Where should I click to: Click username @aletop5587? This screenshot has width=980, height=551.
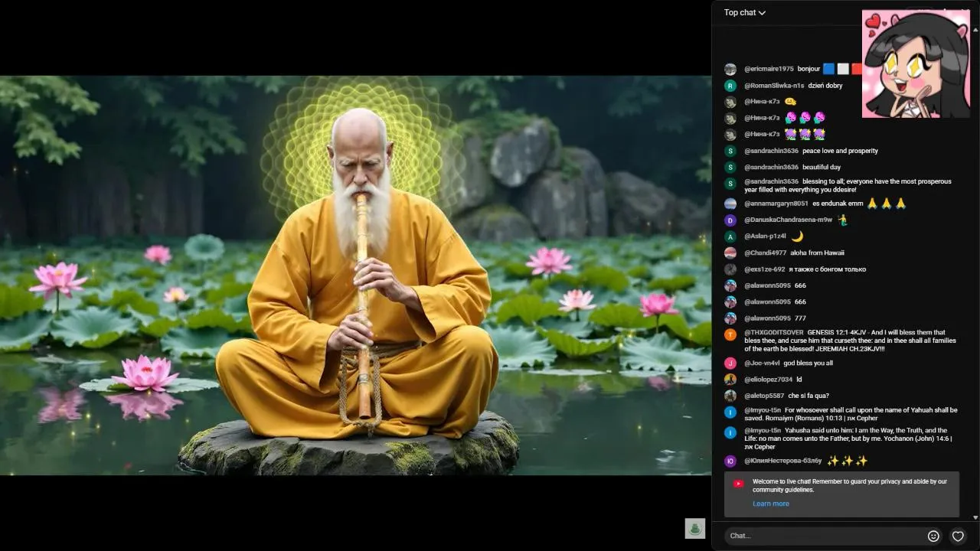764,396
